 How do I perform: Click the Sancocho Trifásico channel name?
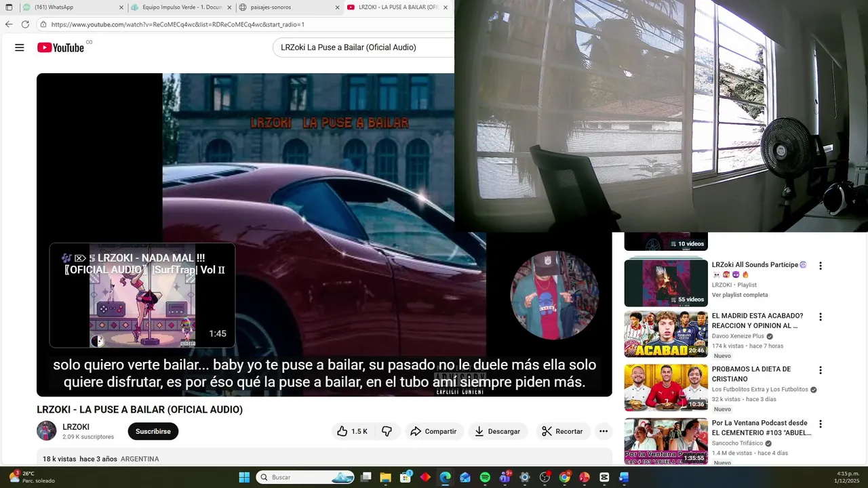click(738, 443)
